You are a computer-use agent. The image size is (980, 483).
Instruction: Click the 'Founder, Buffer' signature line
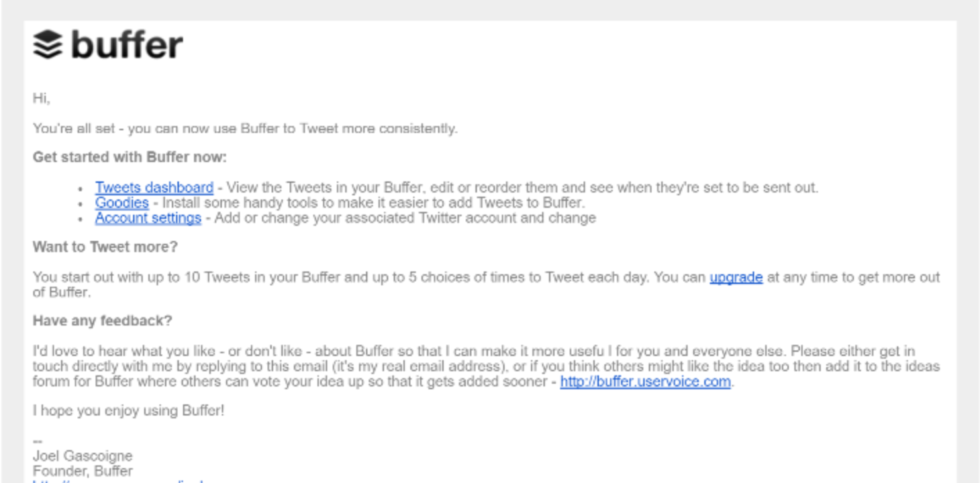tap(83, 471)
